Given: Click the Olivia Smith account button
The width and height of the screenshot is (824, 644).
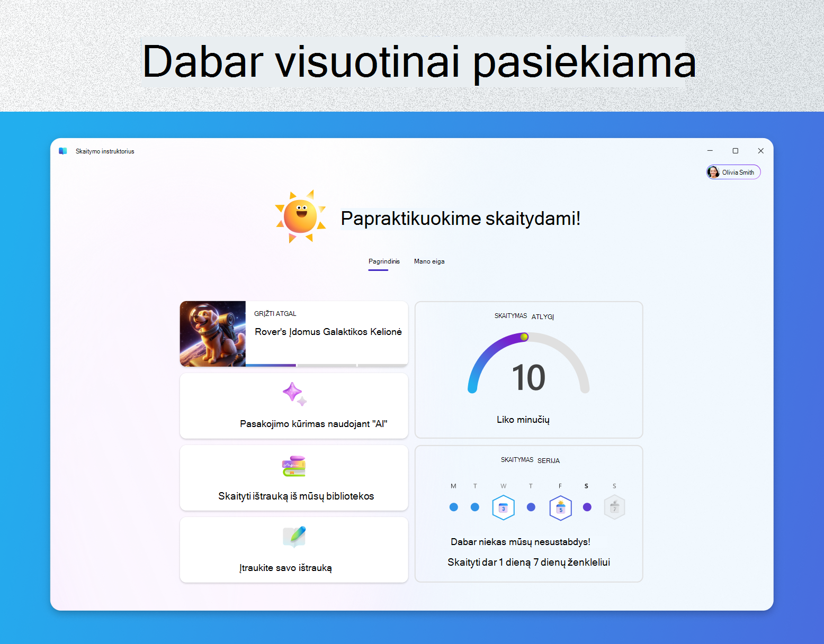Looking at the screenshot, I should (x=733, y=173).
